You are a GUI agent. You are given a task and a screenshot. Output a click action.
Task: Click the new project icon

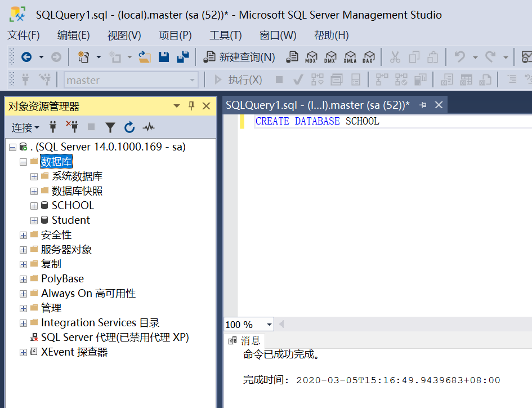[x=83, y=57]
